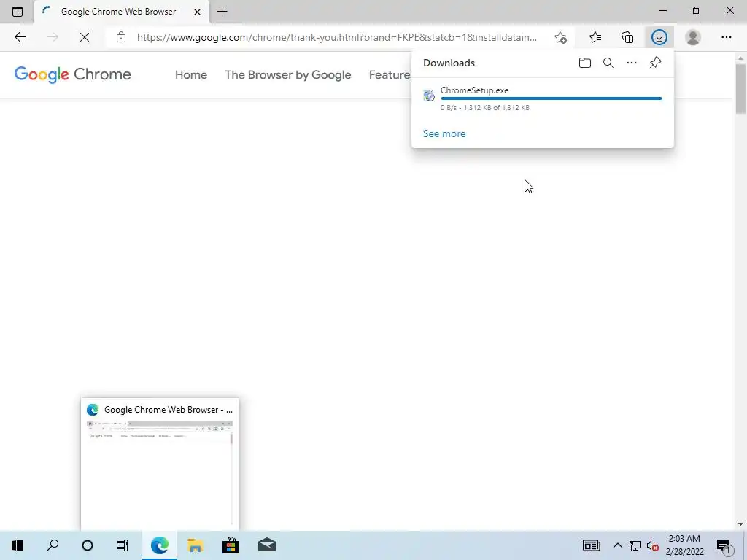Open a new browser tab
Viewport: 747px width, 560px height.
click(x=222, y=12)
